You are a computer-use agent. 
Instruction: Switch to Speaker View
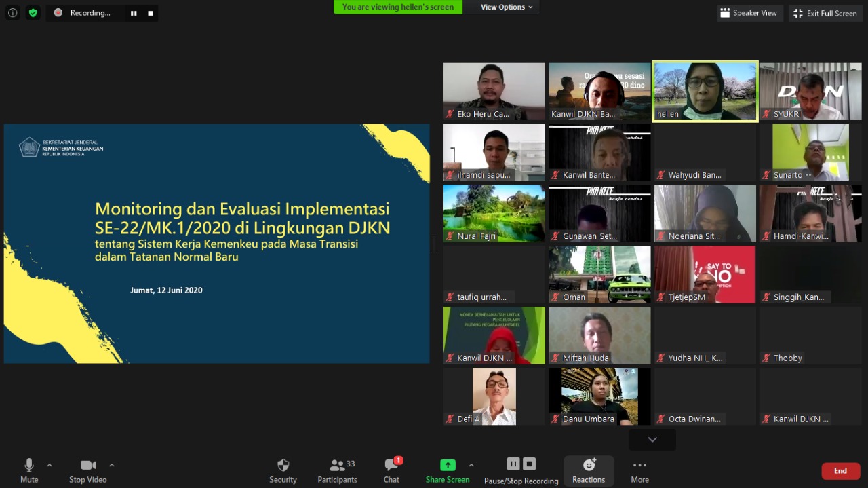coord(749,13)
